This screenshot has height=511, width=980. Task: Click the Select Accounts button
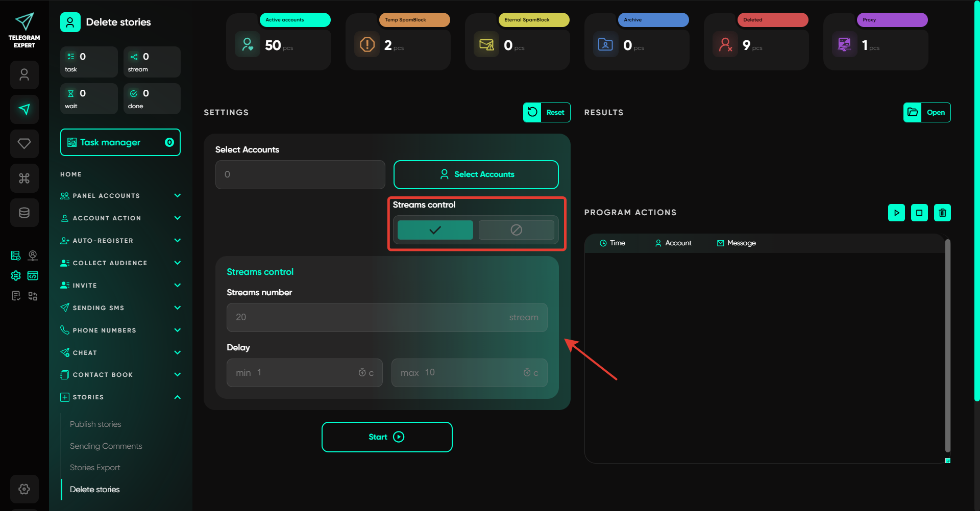(x=476, y=174)
